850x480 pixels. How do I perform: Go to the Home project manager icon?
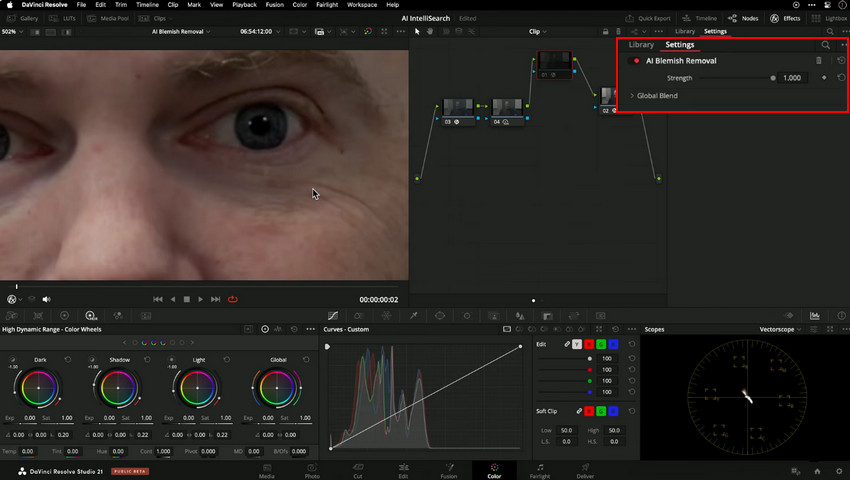817,471
